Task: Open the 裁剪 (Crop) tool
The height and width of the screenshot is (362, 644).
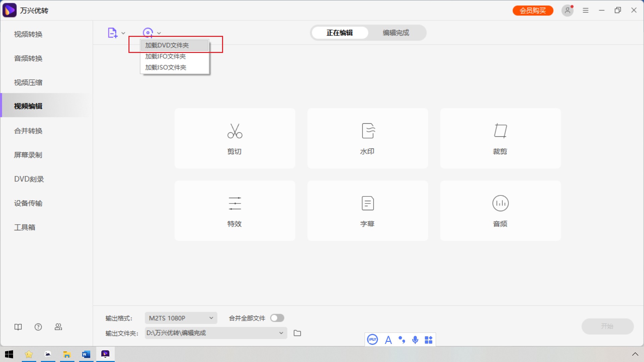Action: coord(500,138)
